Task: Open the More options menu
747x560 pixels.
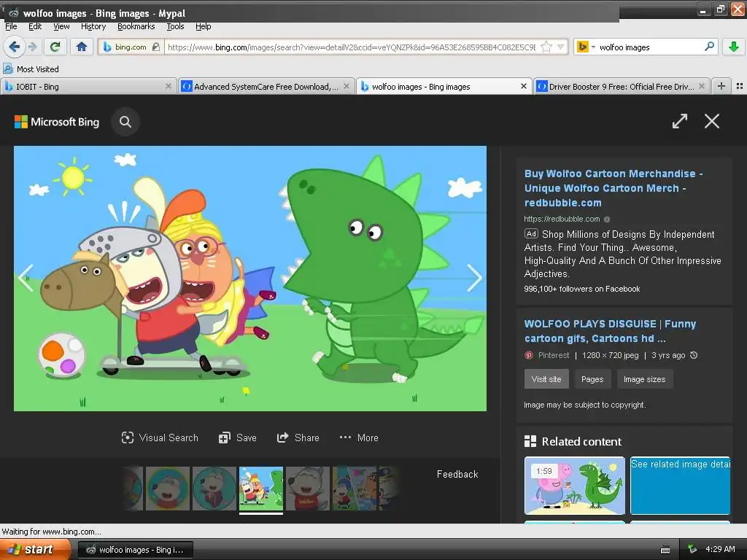Action: click(x=359, y=437)
